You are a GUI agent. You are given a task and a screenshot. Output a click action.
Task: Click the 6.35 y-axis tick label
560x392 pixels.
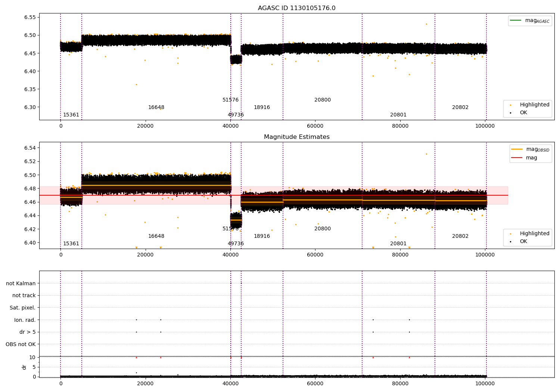[x=30, y=90]
